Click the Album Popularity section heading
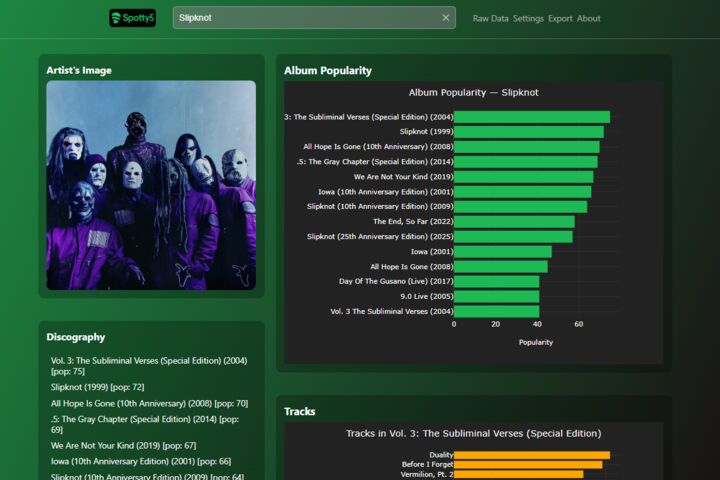The image size is (720, 480). [328, 71]
